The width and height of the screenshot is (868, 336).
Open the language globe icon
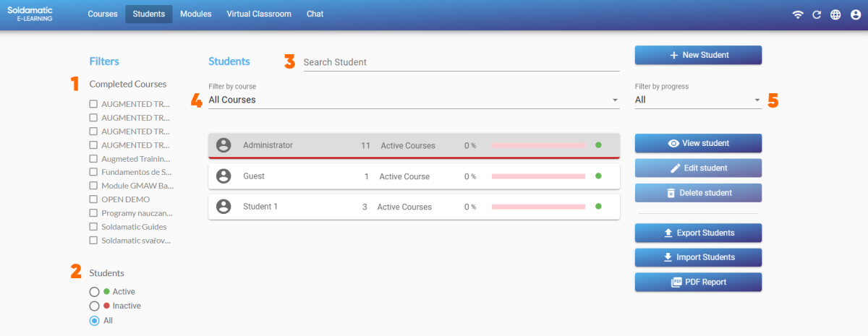pyautogui.click(x=835, y=14)
